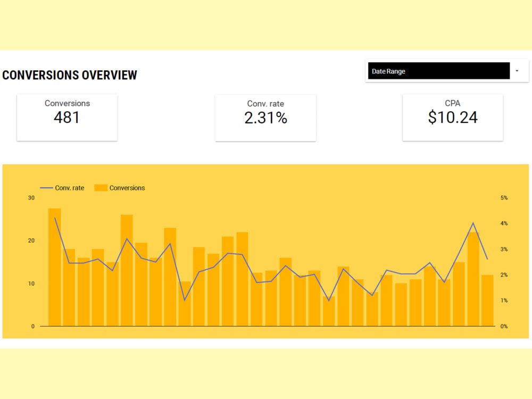This screenshot has width=532, height=399.
Task: Open the Date Range dropdown arrow
Action: click(517, 71)
